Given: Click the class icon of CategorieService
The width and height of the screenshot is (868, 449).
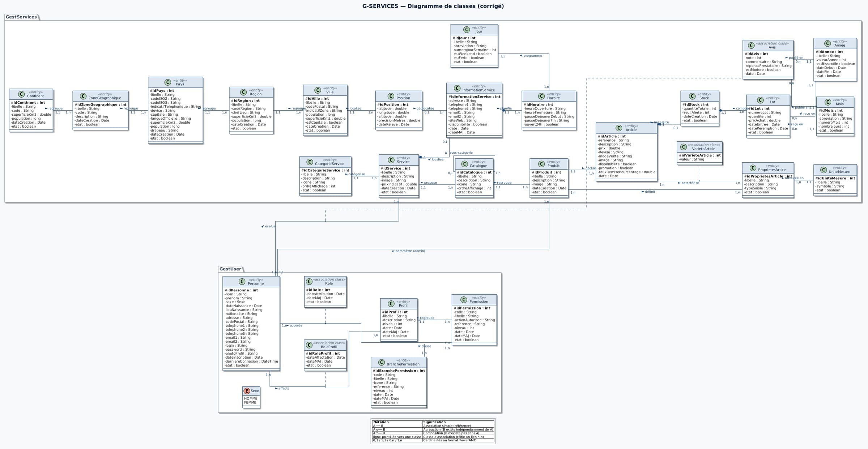Looking at the screenshot, I should click(x=310, y=162).
